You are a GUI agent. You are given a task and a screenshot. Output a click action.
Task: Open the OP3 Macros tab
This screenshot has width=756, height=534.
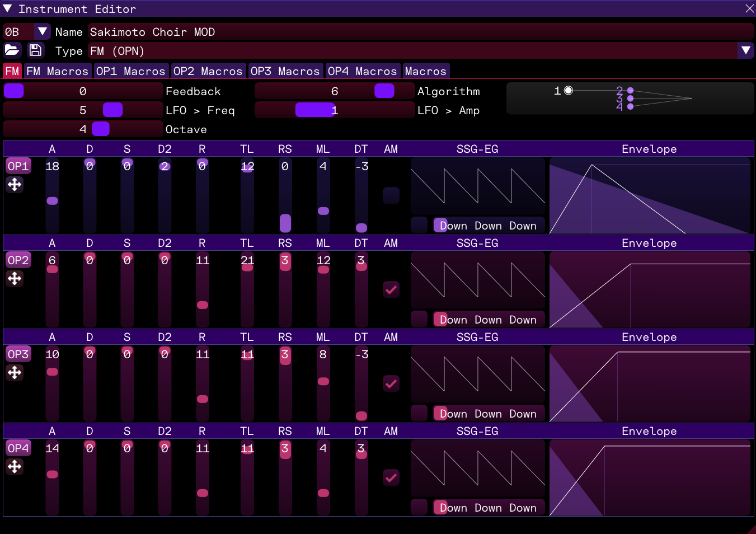285,71
